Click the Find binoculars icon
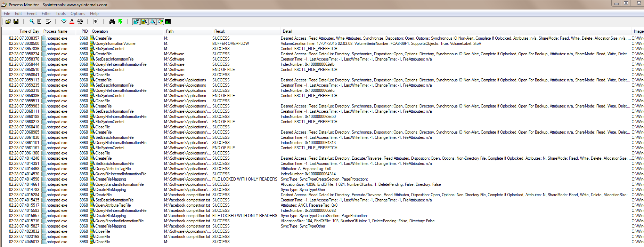 coord(112,22)
